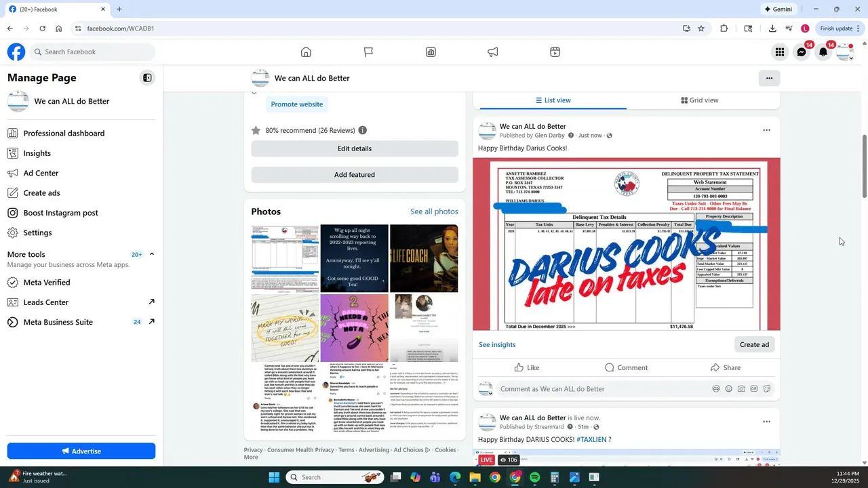
Task: Click the sticker icon in comment box
Action: [x=767, y=389]
